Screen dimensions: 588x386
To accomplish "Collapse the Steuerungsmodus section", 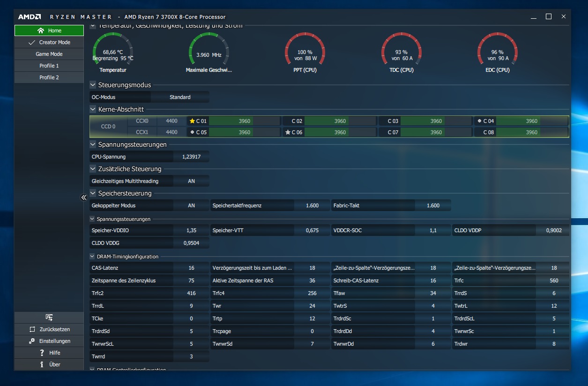I will click(x=93, y=85).
